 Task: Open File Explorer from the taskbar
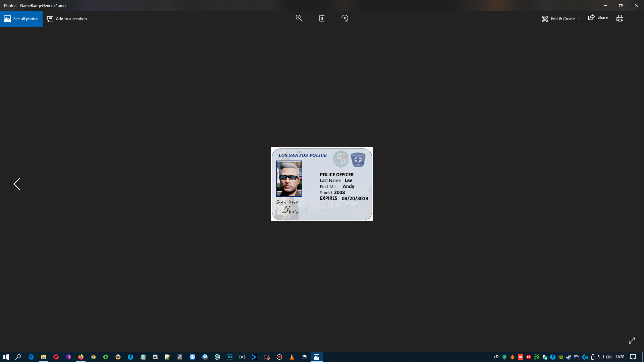click(44, 357)
